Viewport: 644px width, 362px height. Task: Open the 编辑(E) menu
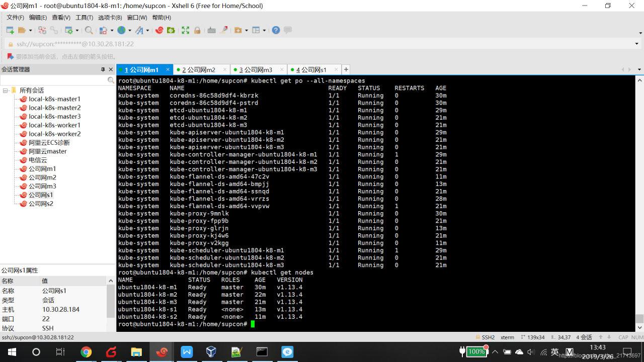[38, 18]
